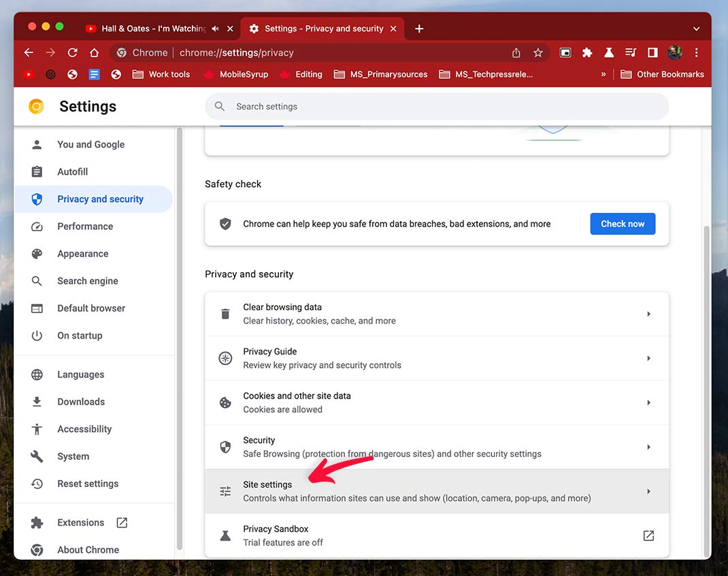Reload the page with the refresh icon

click(72, 52)
